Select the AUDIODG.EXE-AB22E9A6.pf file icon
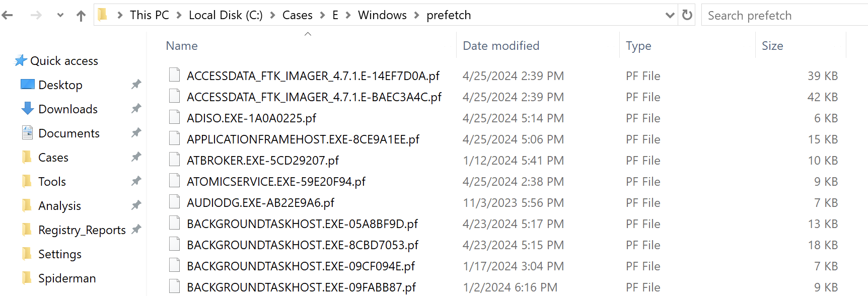 point(175,202)
